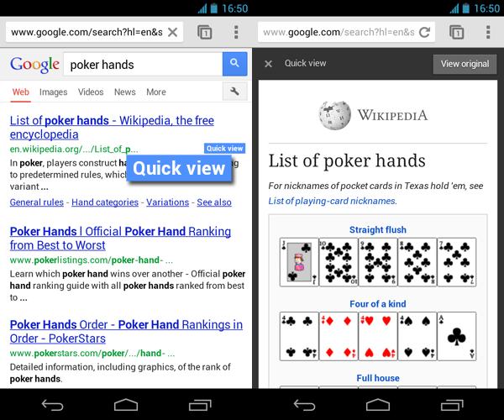This screenshot has width=504, height=420.
Task: Open Hand categories sublink
Action: coord(105,202)
